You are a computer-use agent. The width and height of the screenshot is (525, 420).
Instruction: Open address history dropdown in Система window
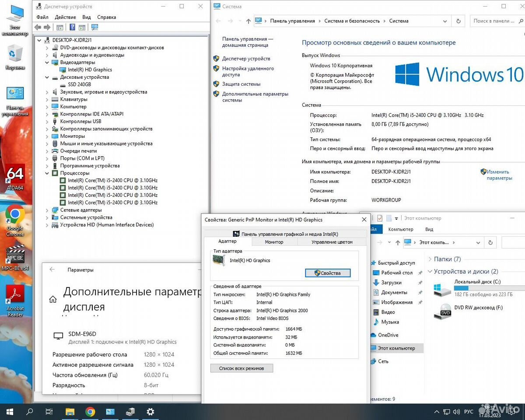(x=445, y=21)
